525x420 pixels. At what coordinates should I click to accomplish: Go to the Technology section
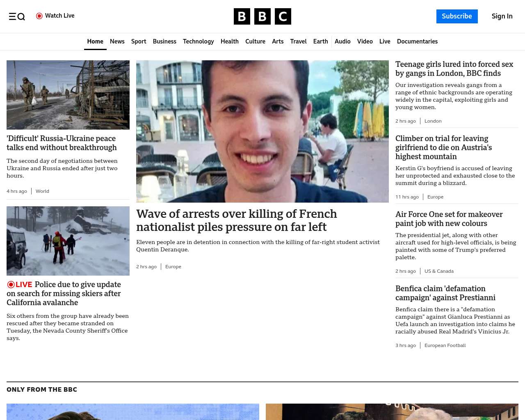[198, 41]
